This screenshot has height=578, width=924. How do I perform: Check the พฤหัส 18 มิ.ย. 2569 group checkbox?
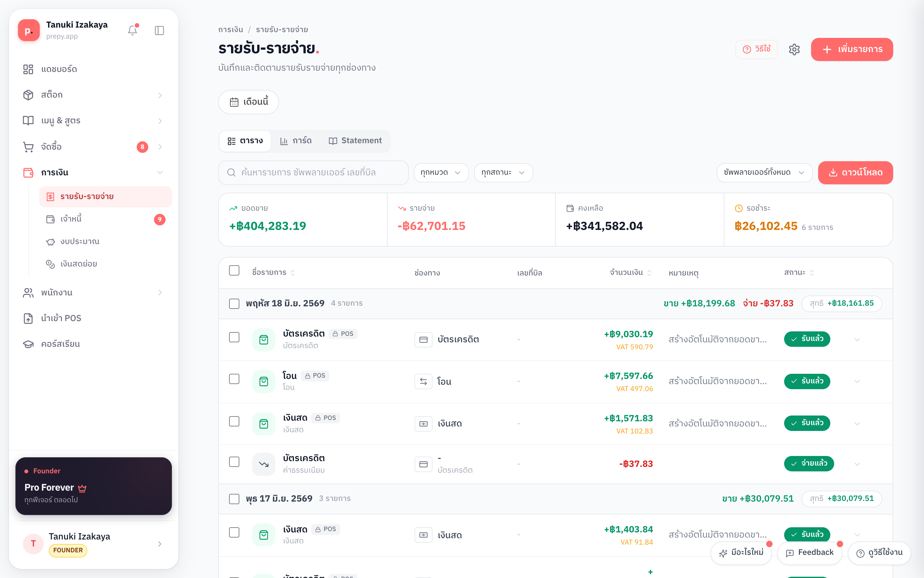(x=234, y=303)
